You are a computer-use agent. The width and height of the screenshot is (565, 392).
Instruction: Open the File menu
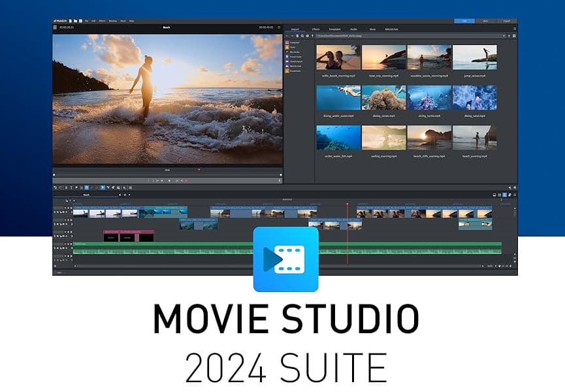coord(87,21)
